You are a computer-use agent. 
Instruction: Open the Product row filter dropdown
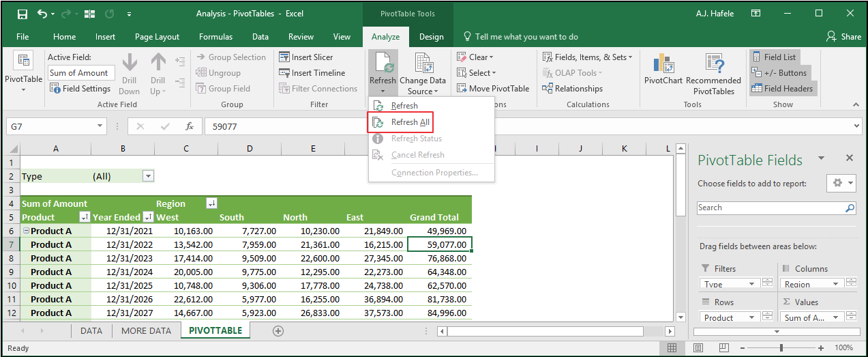(x=85, y=217)
